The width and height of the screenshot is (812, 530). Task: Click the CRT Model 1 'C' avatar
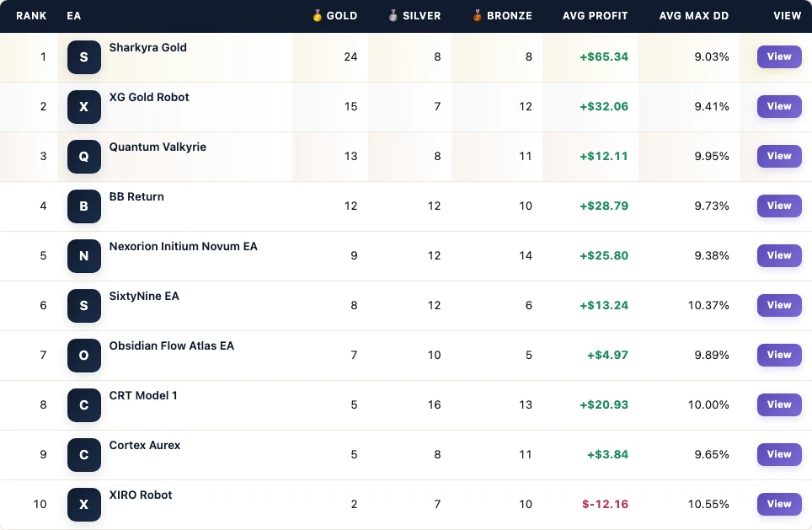click(x=84, y=405)
